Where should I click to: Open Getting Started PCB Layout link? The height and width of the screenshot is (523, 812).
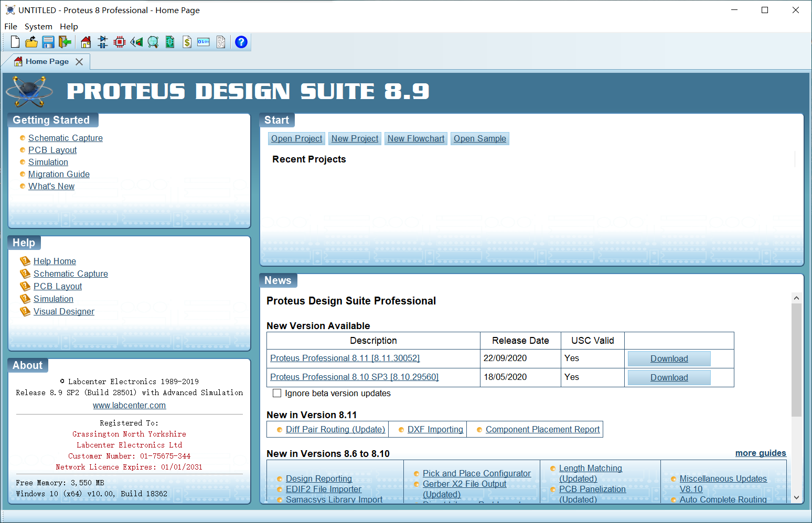[52, 150]
